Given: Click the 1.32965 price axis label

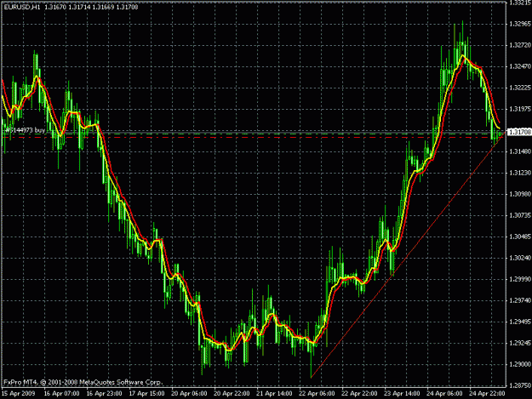Looking at the screenshot, I should 520,24.
